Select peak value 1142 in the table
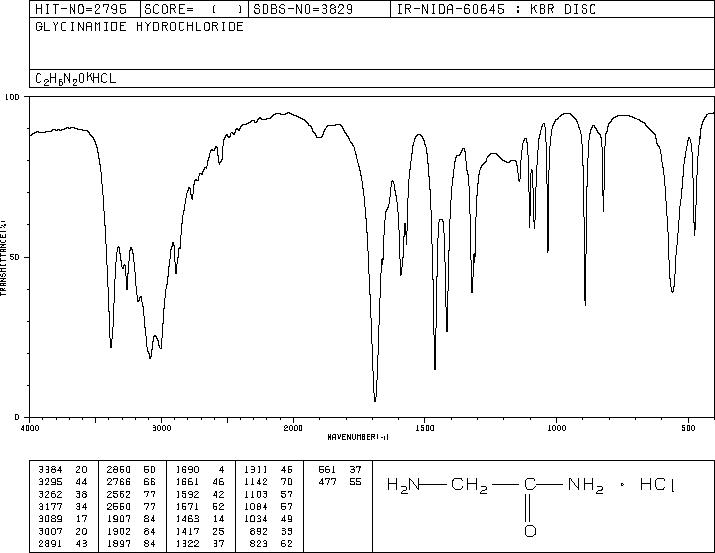The image size is (715, 553). (256, 482)
